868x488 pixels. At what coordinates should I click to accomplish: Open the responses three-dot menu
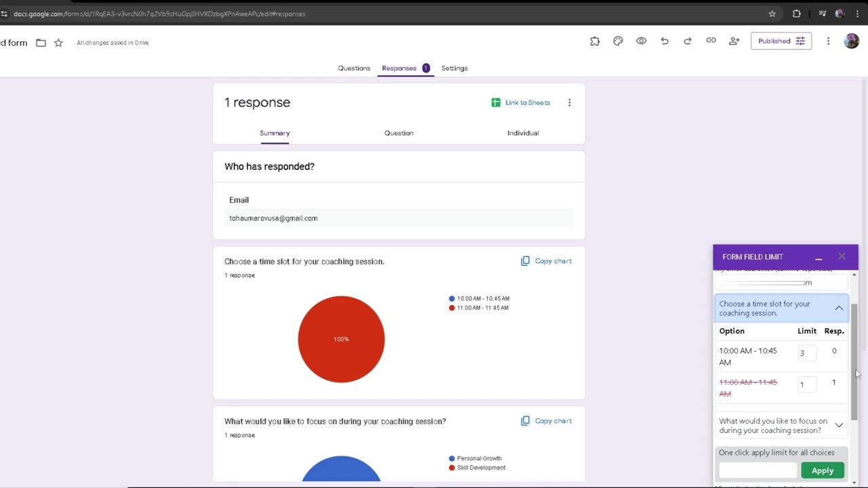click(570, 102)
